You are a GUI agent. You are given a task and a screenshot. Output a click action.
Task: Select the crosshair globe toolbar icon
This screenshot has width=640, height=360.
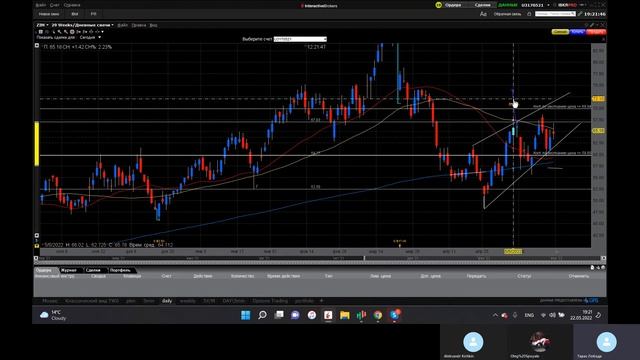72,31
